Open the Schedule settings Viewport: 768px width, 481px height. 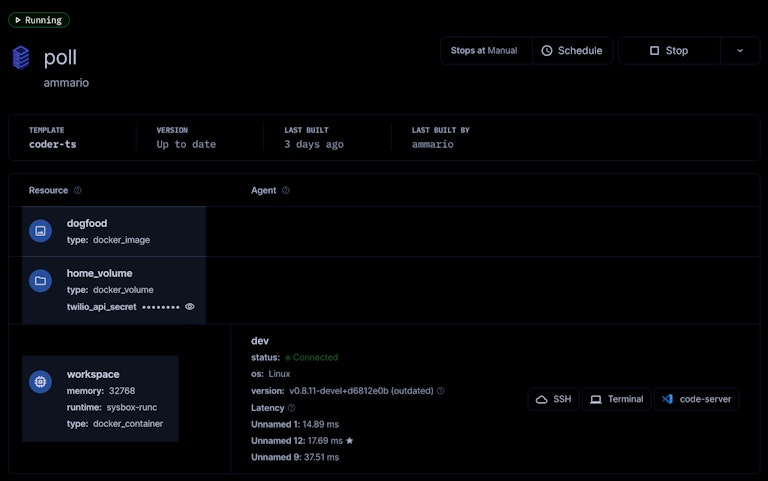572,51
